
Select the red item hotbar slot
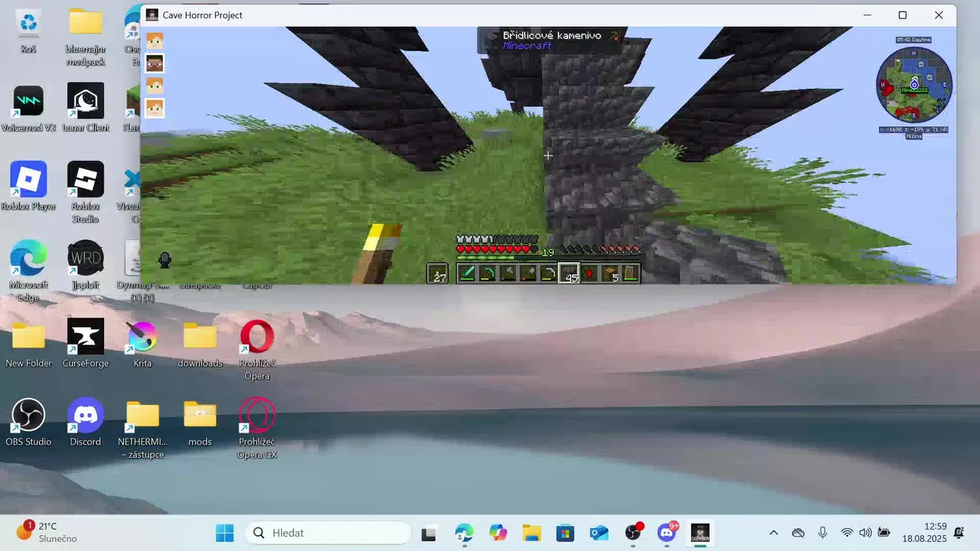pos(590,273)
